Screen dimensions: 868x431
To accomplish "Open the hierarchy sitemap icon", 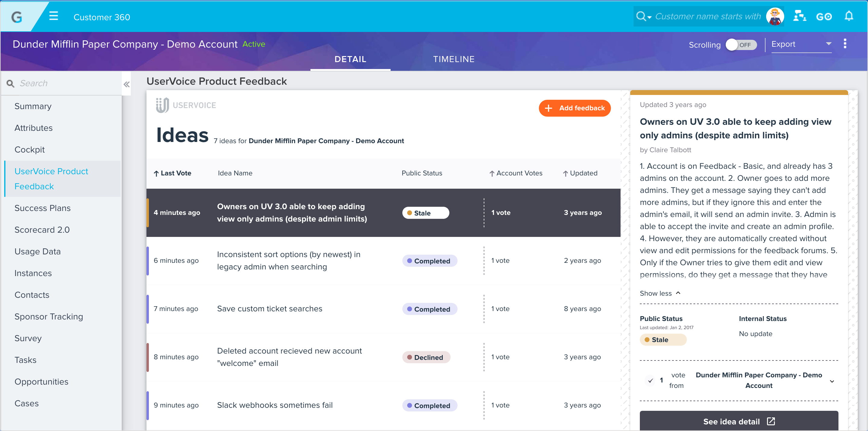I will click(x=800, y=16).
